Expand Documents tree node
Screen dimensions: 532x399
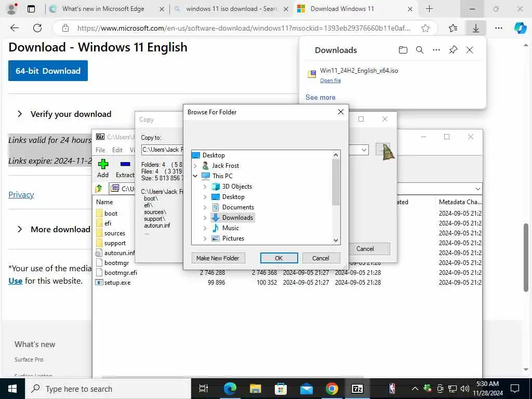tap(205, 207)
